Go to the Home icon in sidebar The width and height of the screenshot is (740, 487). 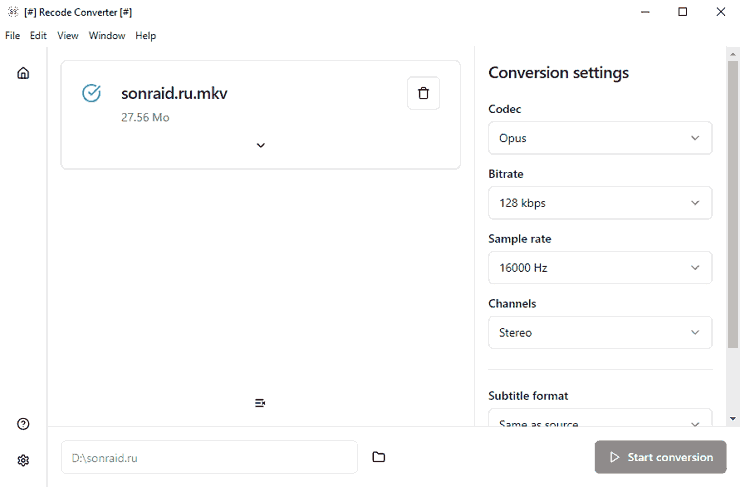coord(23,73)
